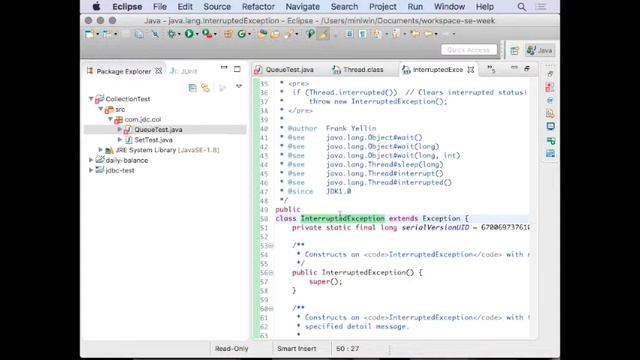Minimize the editor area
The width and height of the screenshot is (640, 360).
tap(514, 68)
